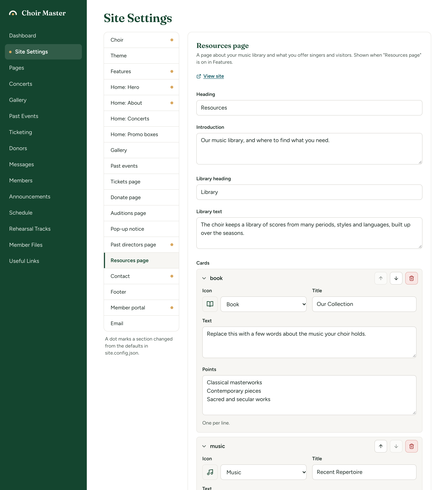Screen dimensions: 448x490
Task: Select the Tickets page section
Action: point(141,182)
